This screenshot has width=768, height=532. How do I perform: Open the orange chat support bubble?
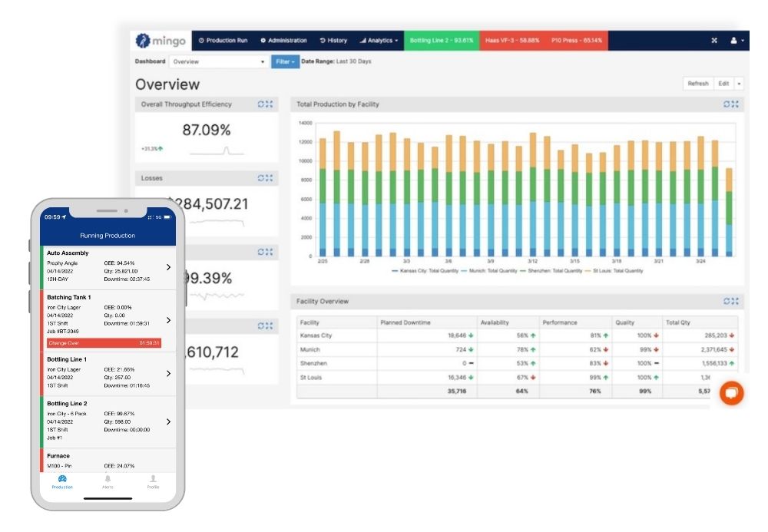tap(732, 392)
